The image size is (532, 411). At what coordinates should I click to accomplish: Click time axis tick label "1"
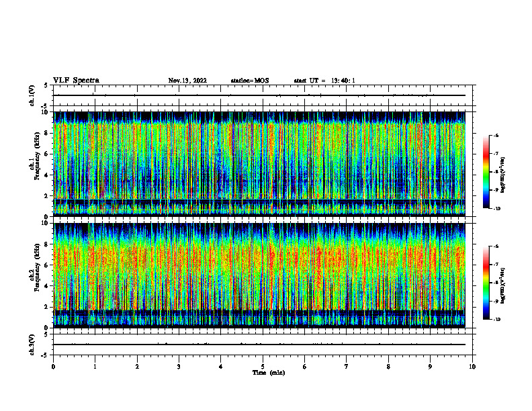pos(95,367)
